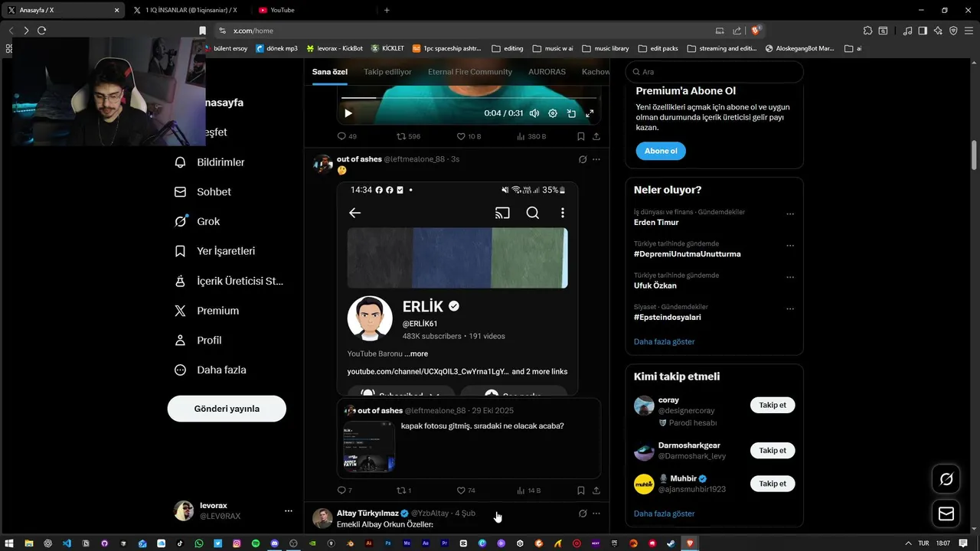Click video progress bar
980x551 pixels.
(469, 98)
